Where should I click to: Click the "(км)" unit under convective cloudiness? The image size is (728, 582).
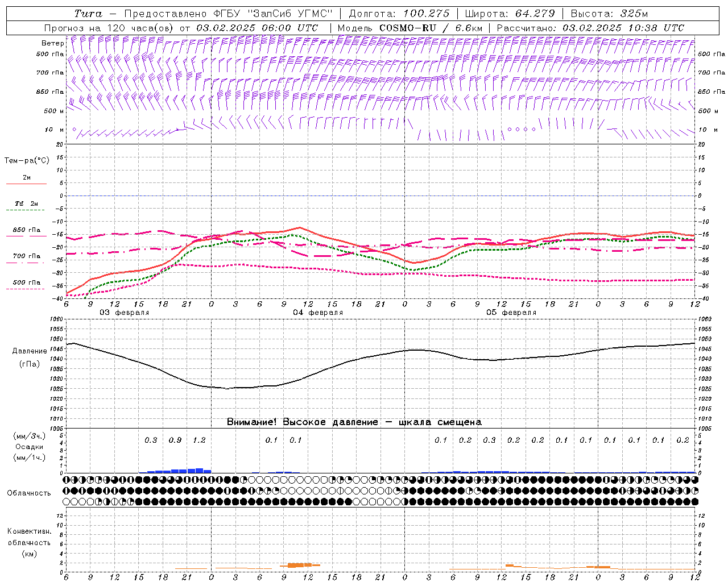pyautogui.click(x=29, y=554)
